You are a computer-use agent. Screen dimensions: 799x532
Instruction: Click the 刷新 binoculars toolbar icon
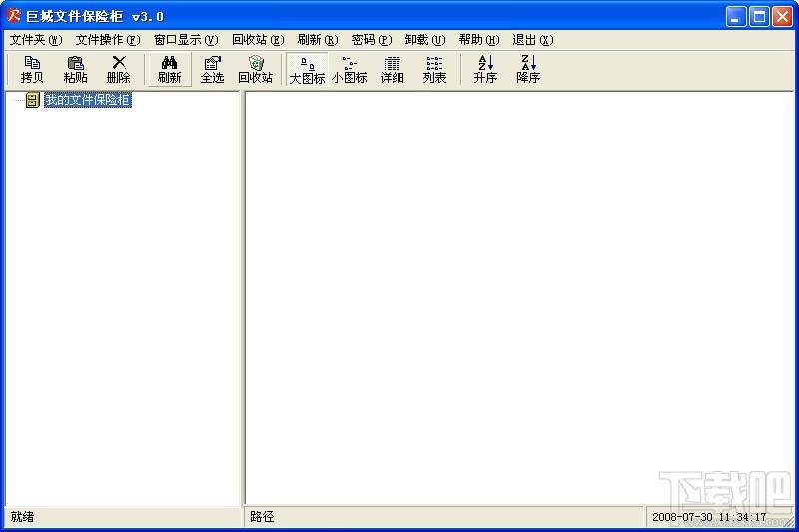(x=170, y=69)
